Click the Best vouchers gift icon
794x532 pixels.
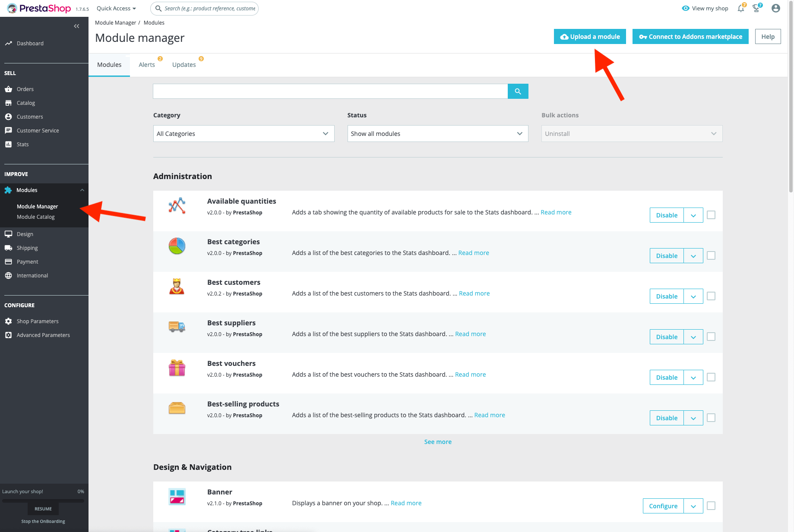[177, 368]
